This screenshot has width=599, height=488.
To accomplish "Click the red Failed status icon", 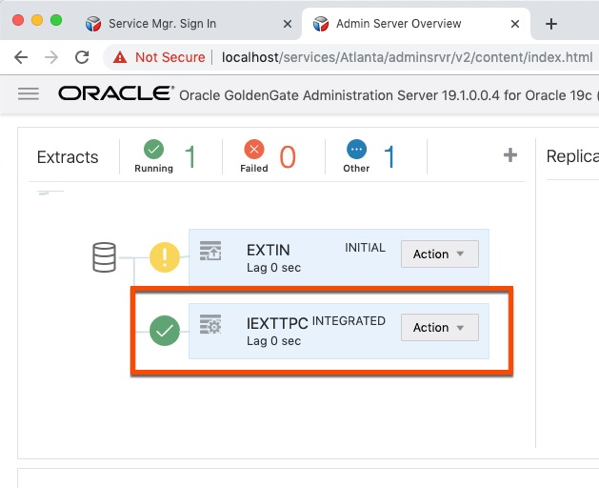I will point(254,149).
